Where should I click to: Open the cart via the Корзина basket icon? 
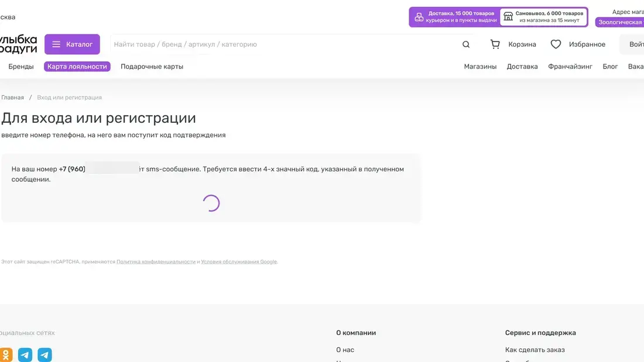tap(495, 43)
